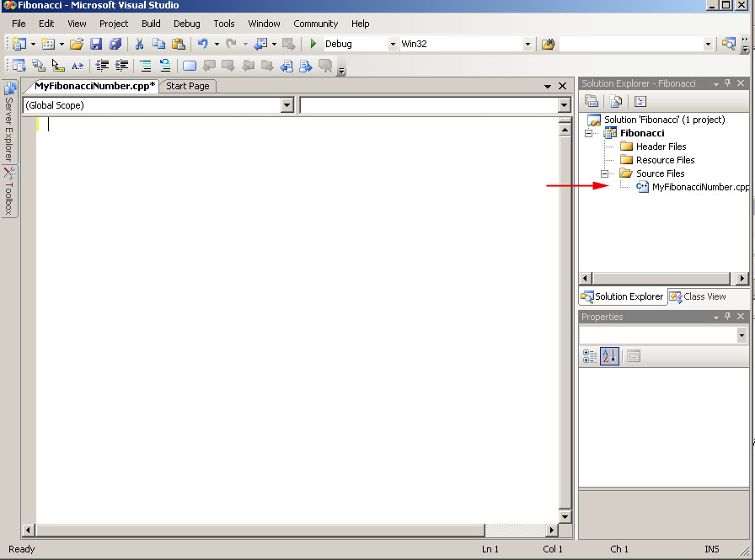Viewport: 755px width, 560px height.
Task: Decrease the line indent with the toolbar icon
Action: click(102, 66)
